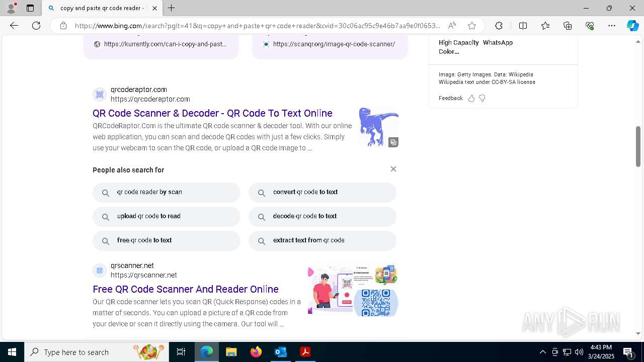Click the qrscanner.net site favicon
Screen dimensions: 644x362
click(100, 270)
